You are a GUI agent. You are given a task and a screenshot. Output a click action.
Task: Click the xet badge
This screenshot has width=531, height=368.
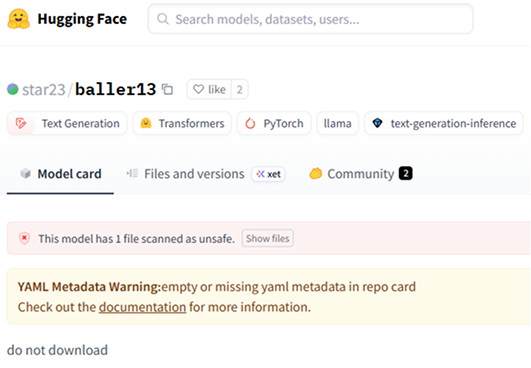click(268, 174)
